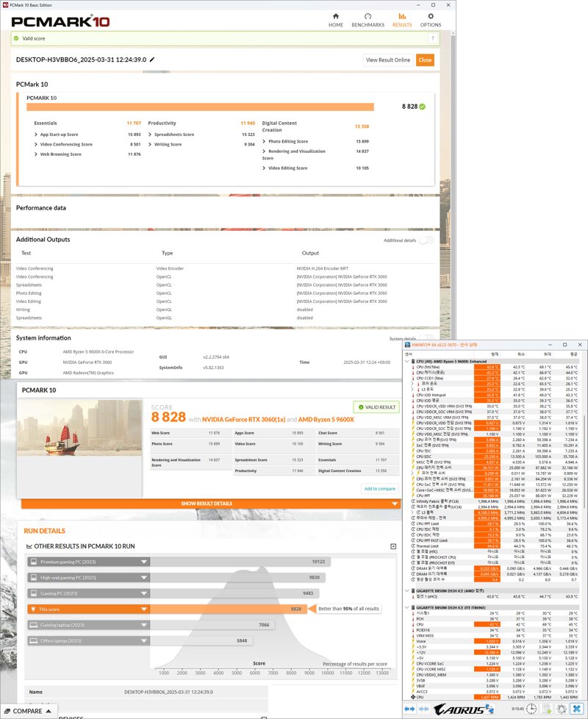Minimize the HWiNFO window
This screenshot has height=719, width=588.
coord(550,345)
